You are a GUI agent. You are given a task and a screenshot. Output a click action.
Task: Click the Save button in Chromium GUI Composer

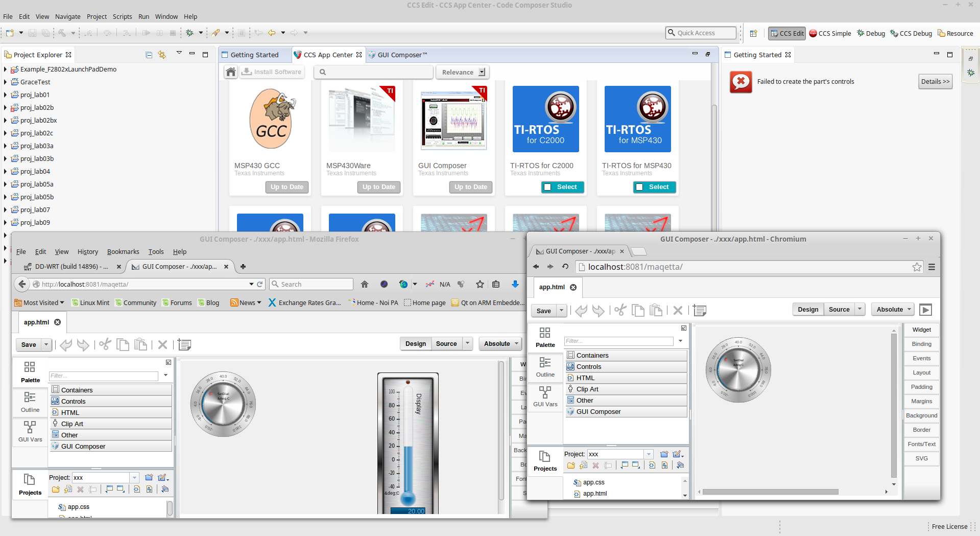pos(544,311)
